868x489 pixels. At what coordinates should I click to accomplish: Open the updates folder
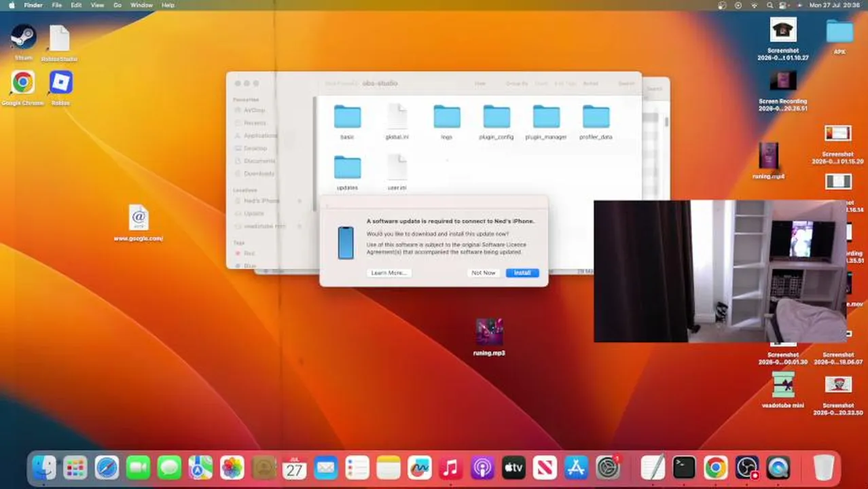coord(347,167)
